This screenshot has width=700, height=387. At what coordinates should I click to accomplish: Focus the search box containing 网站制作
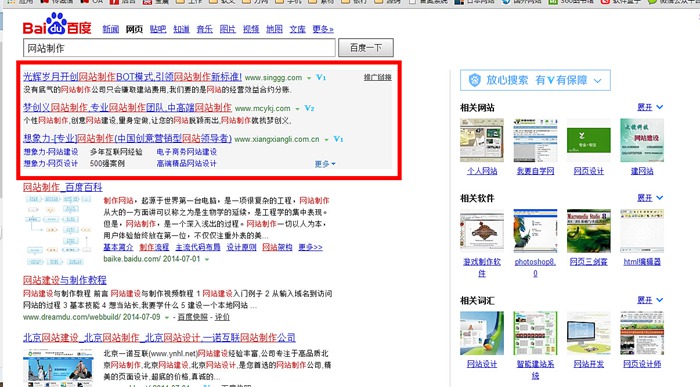(x=179, y=48)
